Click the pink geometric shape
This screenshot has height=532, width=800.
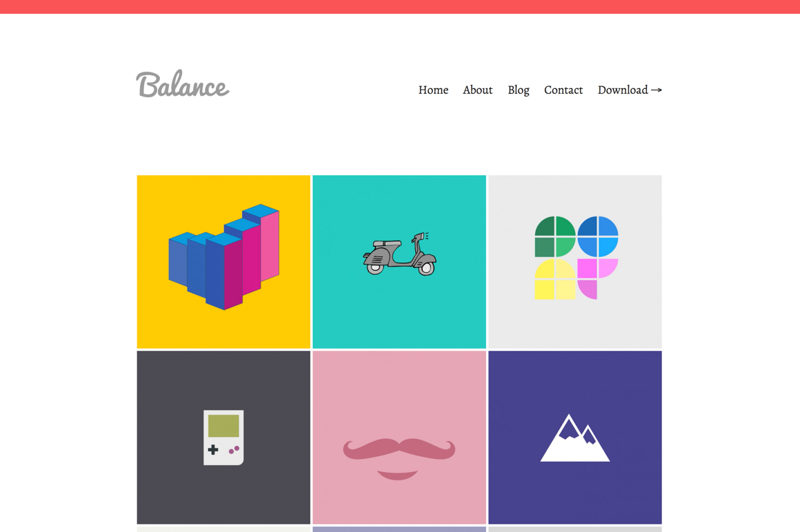(x=597, y=278)
